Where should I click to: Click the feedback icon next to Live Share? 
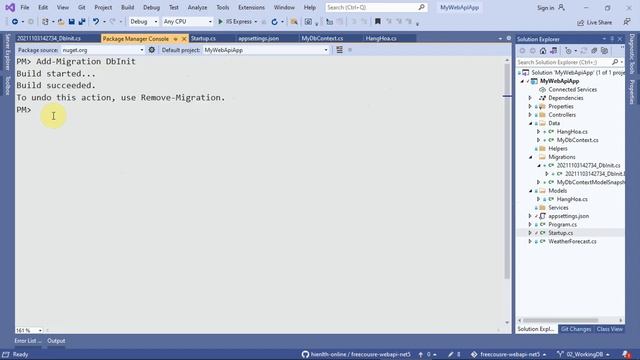(x=627, y=22)
